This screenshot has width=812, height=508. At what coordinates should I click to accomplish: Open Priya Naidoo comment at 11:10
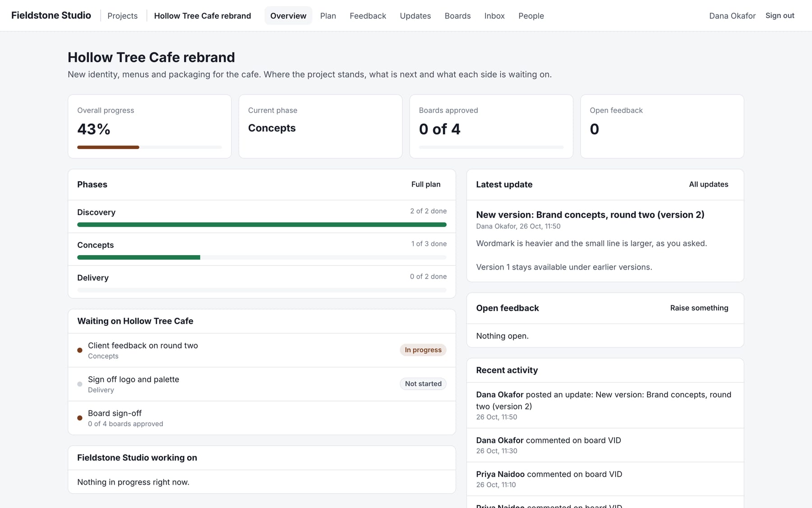(x=605, y=479)
